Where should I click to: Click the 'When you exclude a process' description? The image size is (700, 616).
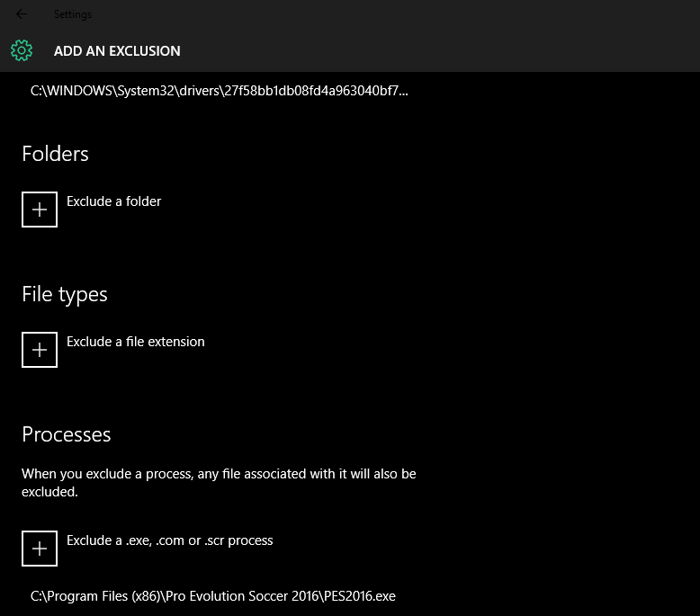click(219, 473)
